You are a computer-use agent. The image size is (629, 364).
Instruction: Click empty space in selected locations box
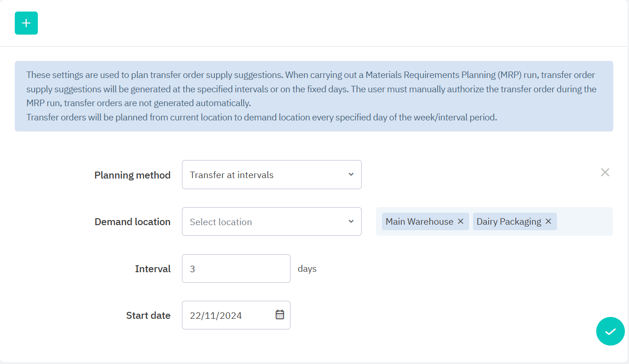pyautogui.click(x=584, y=221)
